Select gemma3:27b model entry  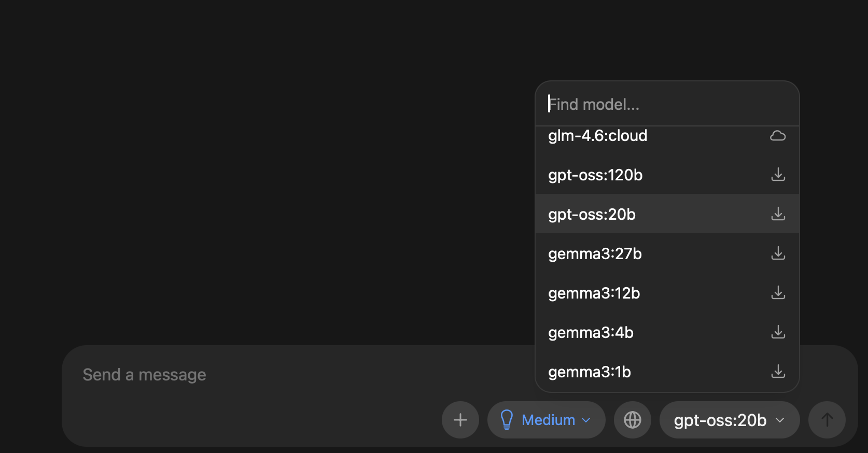tap(595, 254)
